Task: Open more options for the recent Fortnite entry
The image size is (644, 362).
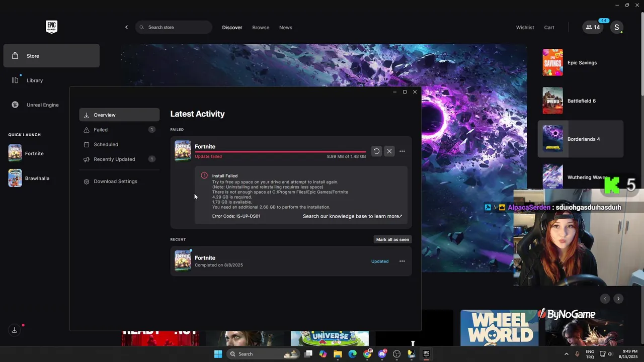Action: (402, 261)
